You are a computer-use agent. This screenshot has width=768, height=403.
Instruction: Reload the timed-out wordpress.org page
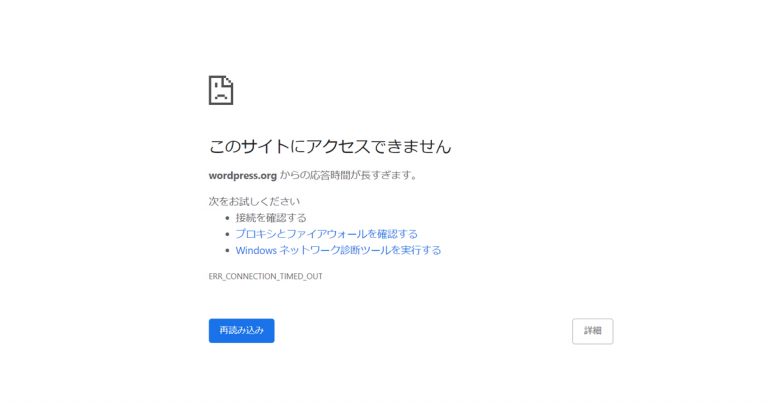coord(241,331)
